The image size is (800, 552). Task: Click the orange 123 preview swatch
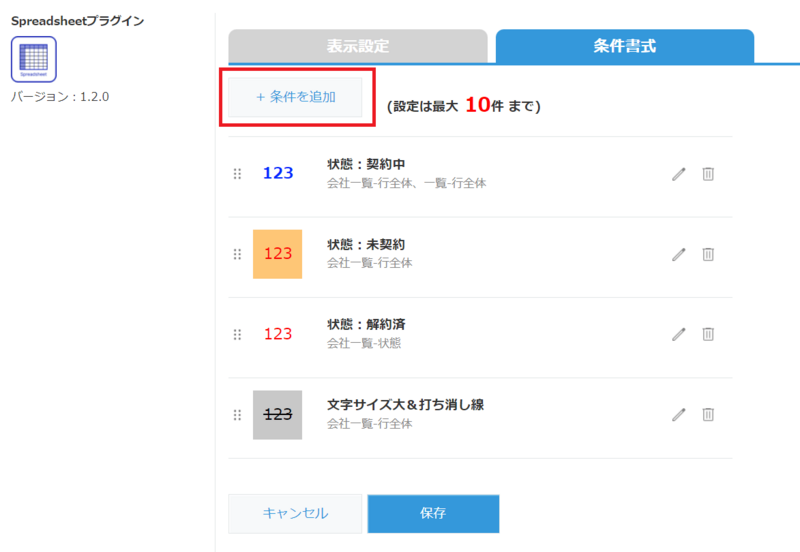[277, 254]
